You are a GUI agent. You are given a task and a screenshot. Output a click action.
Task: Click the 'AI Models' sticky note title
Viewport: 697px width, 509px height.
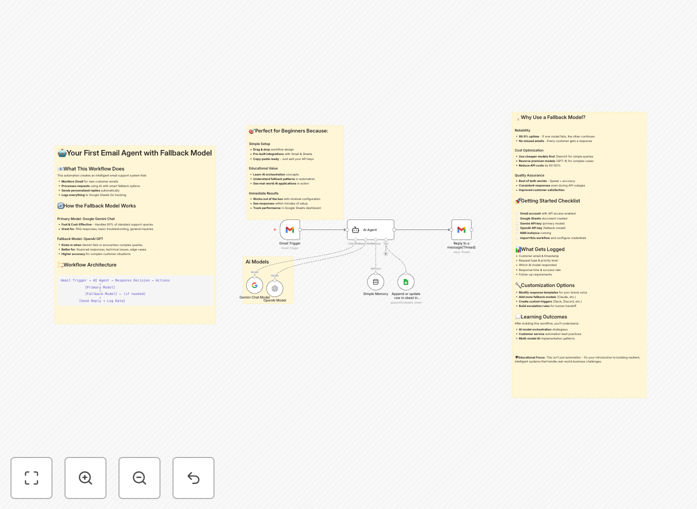(x=257, y=262)
